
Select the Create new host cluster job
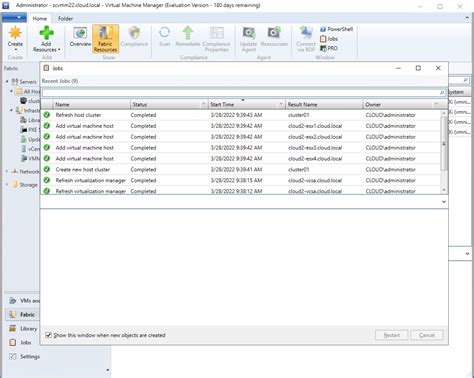241,169
